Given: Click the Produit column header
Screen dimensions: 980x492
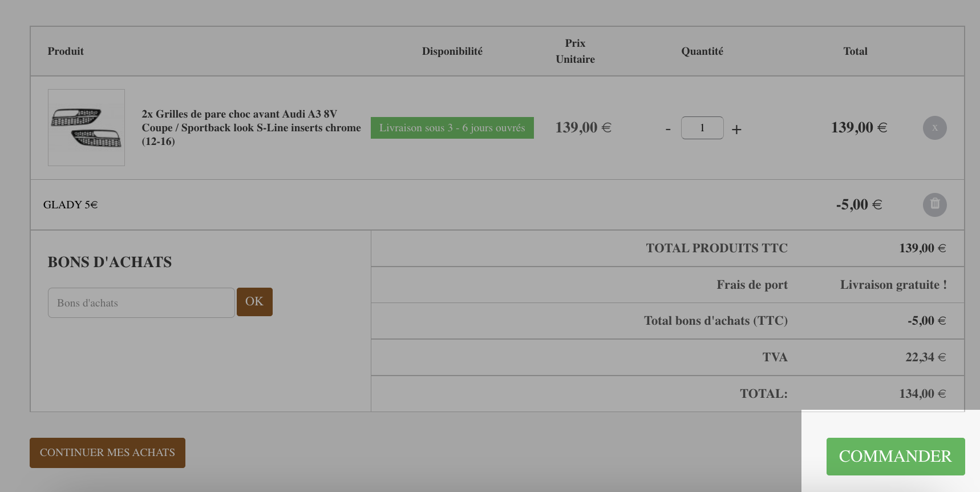Looking at the screenshot, I should coord(66,51).
